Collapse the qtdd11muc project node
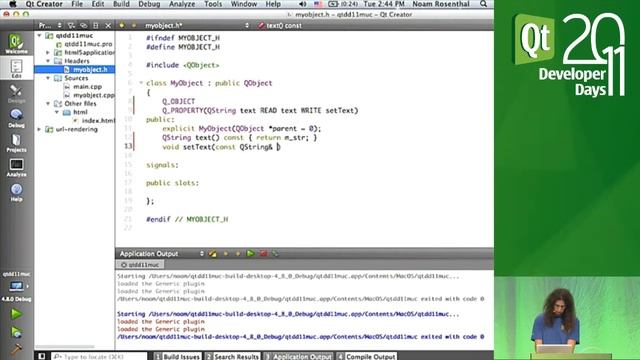 coord(39,36)
